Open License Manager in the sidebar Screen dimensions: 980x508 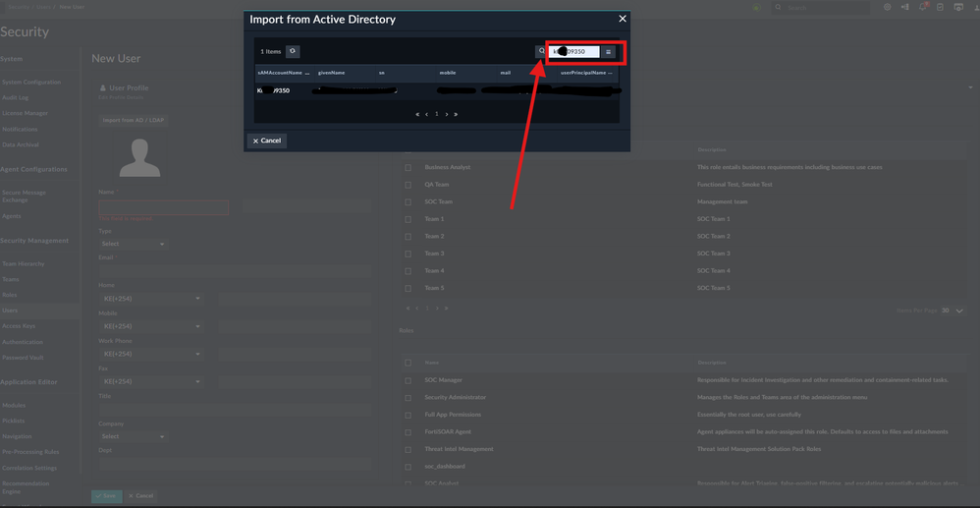pyautogui.click(x=25, y=114)
